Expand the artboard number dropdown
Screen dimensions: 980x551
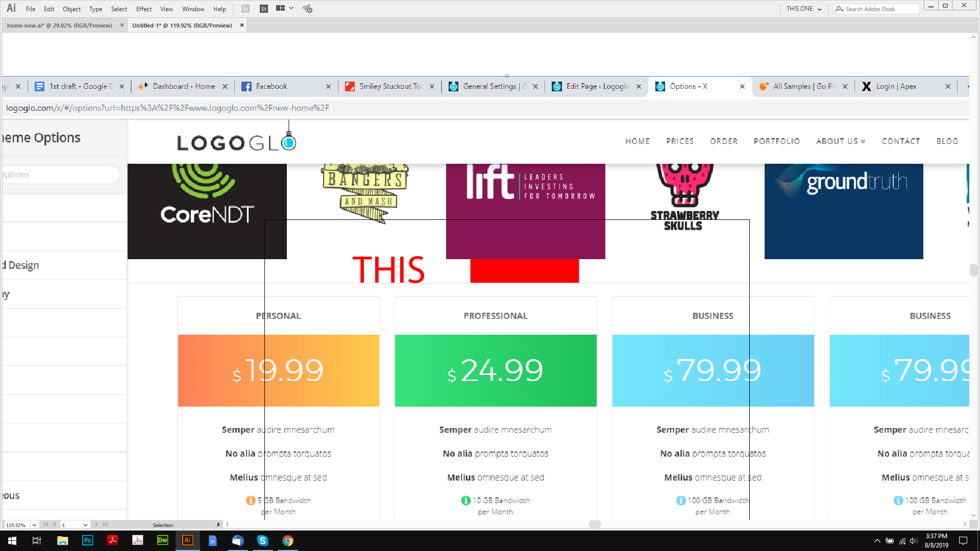click(x=85, y=525)
